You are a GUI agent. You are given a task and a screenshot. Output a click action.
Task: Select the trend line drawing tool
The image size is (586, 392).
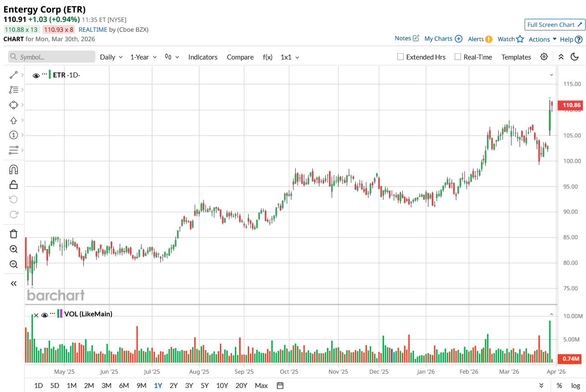(x=13, y=75)
